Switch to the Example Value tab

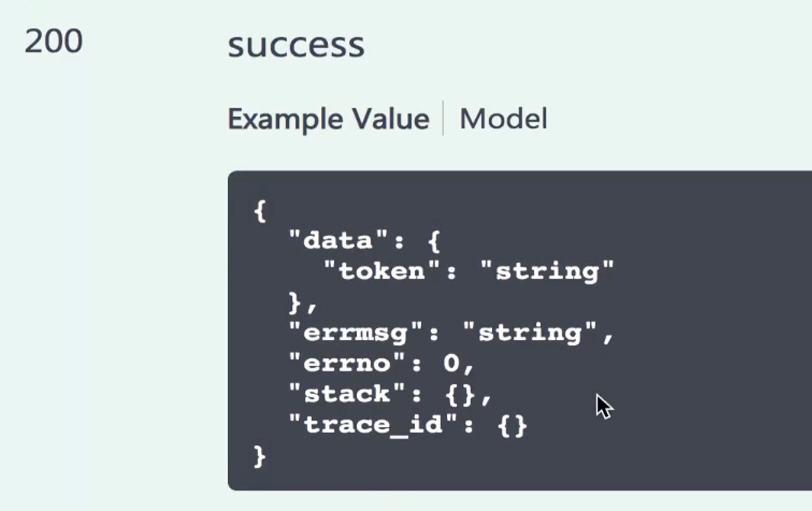click(x=328, y=119)
